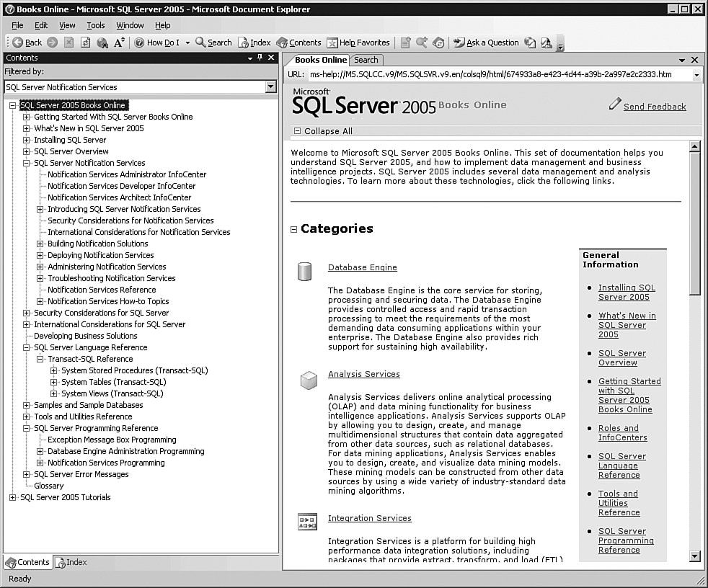Open the Contents panel window position menu

(x=250, y=58)
